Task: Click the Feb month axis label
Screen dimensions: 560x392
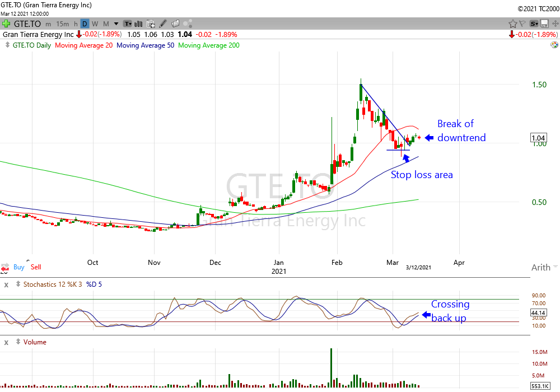Action: [337, 263]
